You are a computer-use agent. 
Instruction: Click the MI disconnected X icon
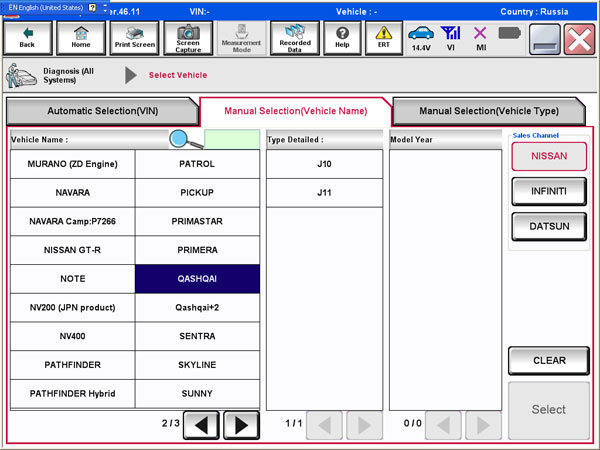click(480, 39)
